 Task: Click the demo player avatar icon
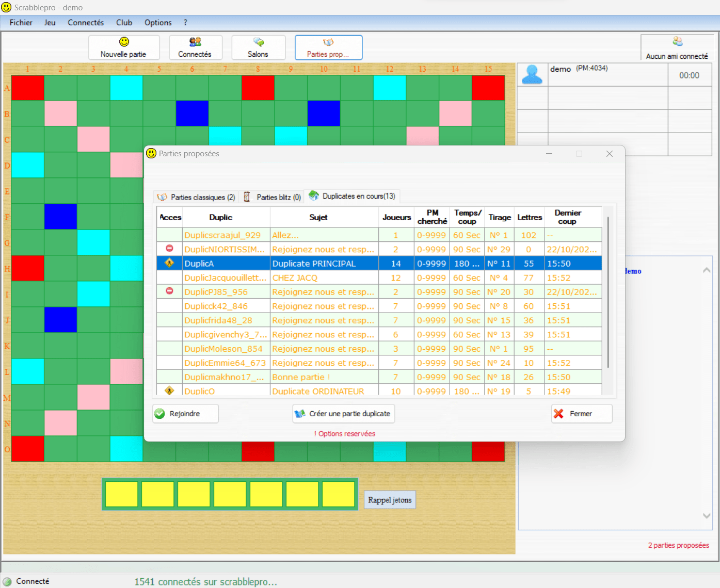[x=532, y=74]
